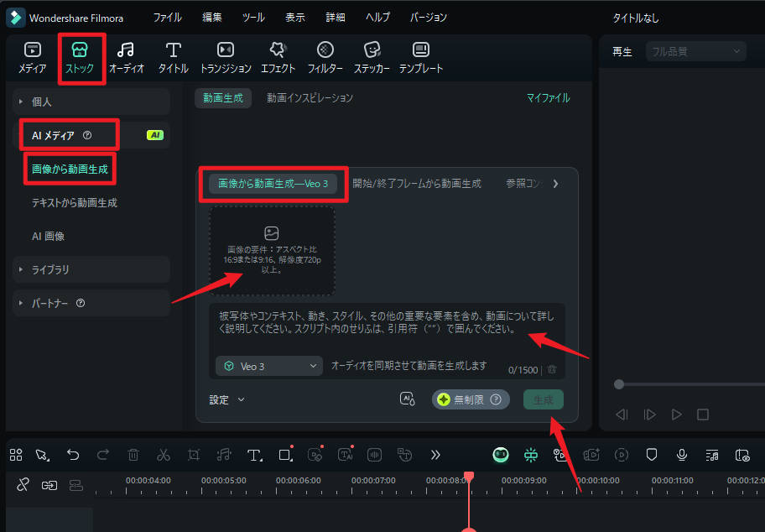Open the マイファイル link
The width and height of the screenshot is (765, 532).
pyautogui.click(x=548, y=98)
